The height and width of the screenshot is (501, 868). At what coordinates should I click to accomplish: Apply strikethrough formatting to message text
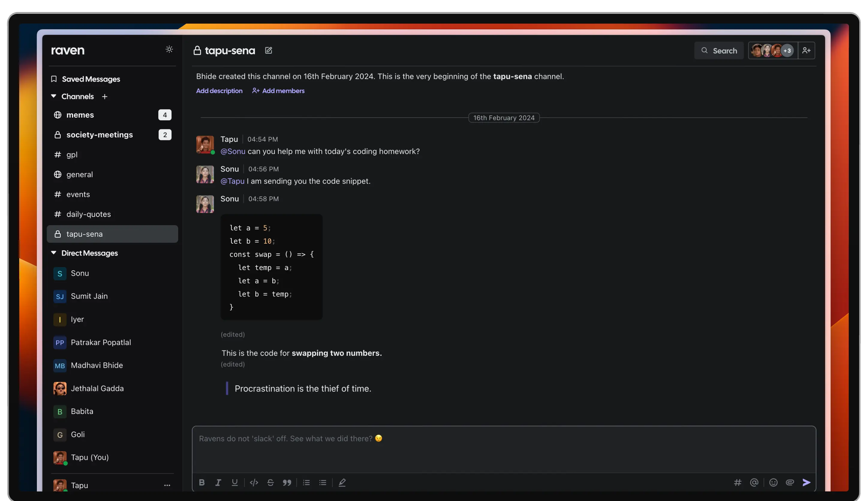270,482
